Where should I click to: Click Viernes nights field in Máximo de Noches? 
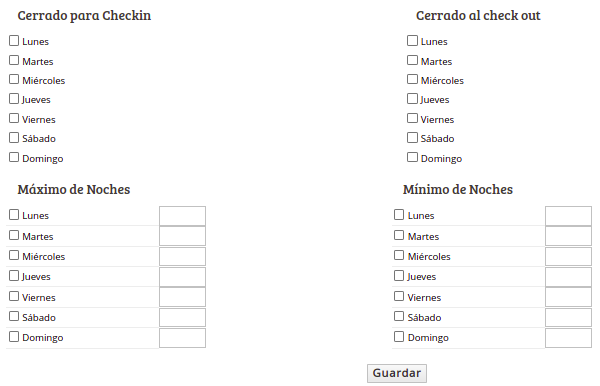(x=182, y=297)
